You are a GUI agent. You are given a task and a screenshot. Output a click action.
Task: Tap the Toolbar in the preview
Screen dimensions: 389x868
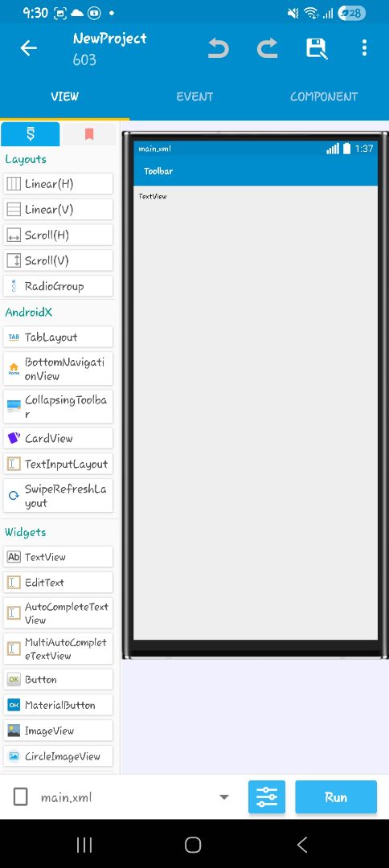click(256, 171)
